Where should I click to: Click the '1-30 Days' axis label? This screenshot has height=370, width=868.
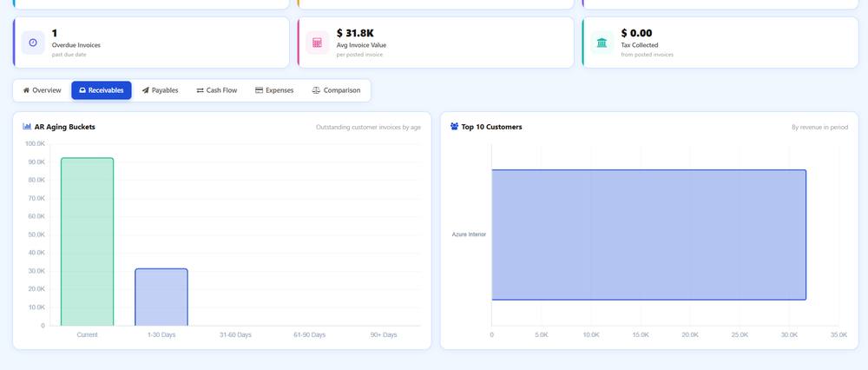coord(161,335)
